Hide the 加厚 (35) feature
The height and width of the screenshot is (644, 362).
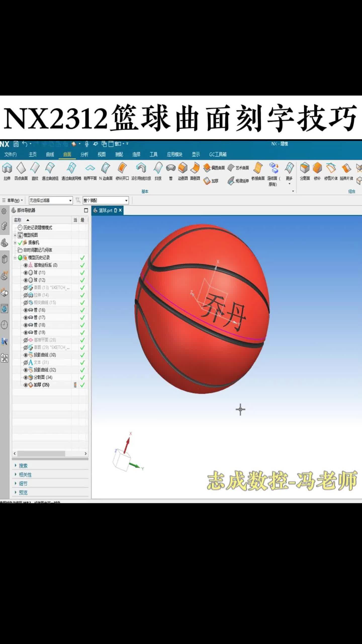point(26,385)
